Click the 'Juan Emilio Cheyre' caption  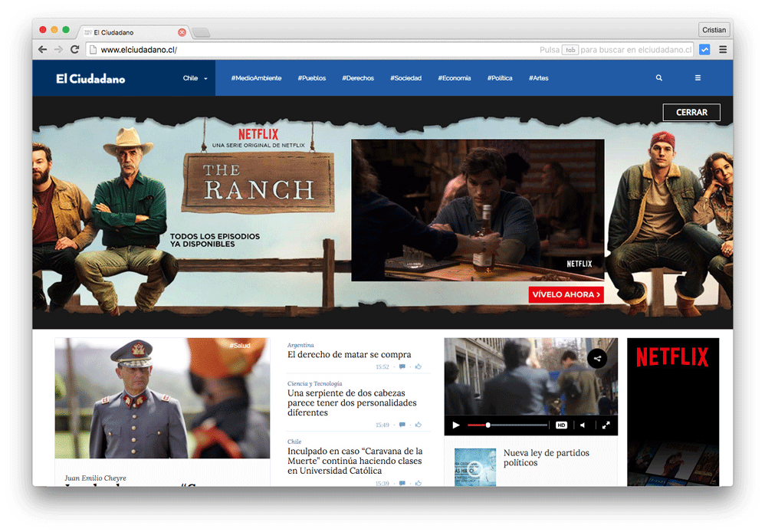[x=96, y=478]
